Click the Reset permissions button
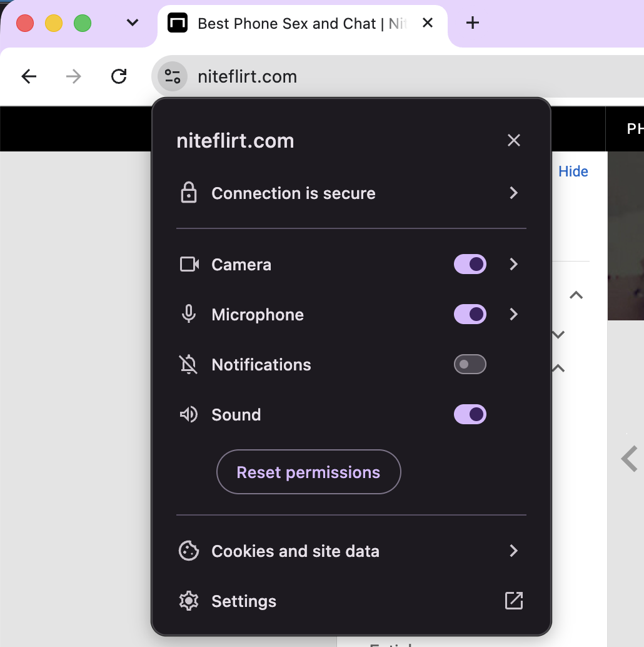This screenshot has width=644, height=647. 308,472
